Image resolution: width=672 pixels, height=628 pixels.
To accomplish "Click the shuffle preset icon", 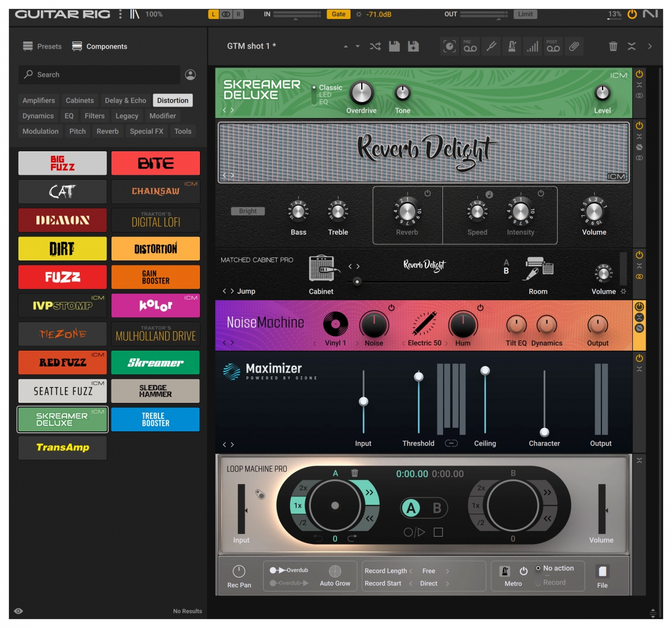I will click(375, 46).
